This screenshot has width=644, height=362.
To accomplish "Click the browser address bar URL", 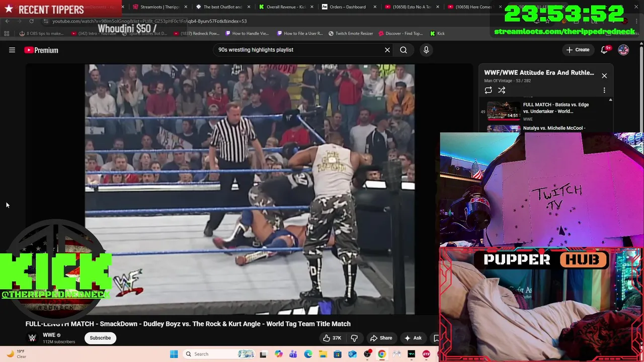I will [x=149, y=21].
